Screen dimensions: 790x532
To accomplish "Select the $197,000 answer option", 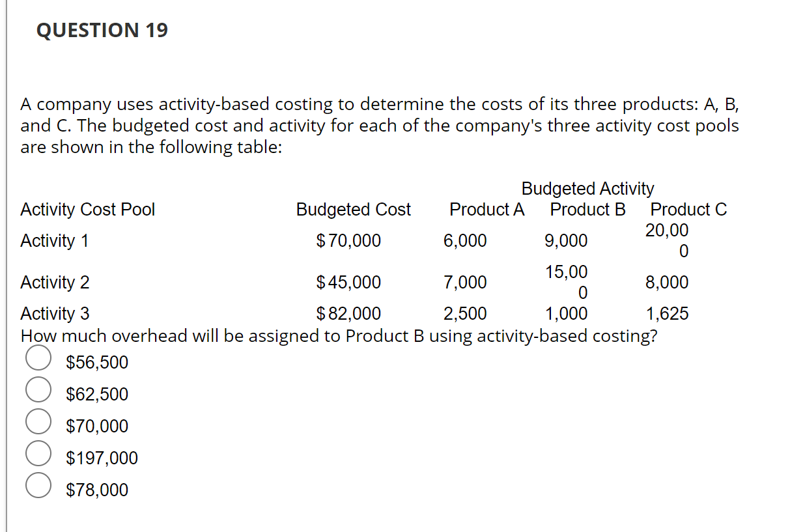I will tap(38, 453).
